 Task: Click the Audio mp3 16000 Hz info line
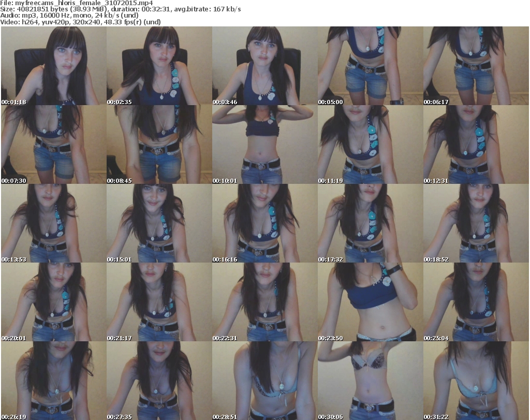coord(69,15)
